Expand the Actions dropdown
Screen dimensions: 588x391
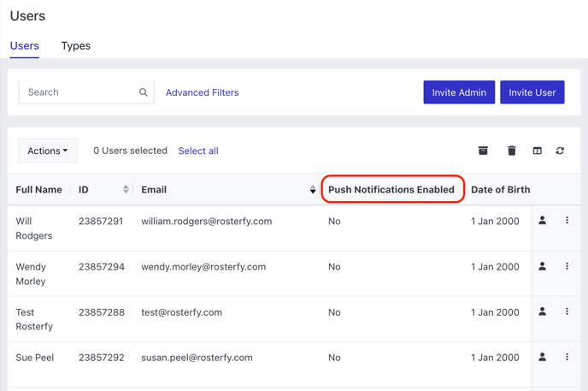point(48,151)
